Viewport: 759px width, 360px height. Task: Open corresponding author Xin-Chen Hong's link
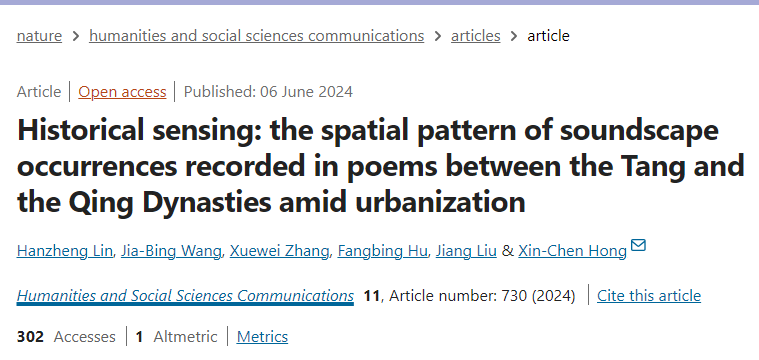click(573, 251)
